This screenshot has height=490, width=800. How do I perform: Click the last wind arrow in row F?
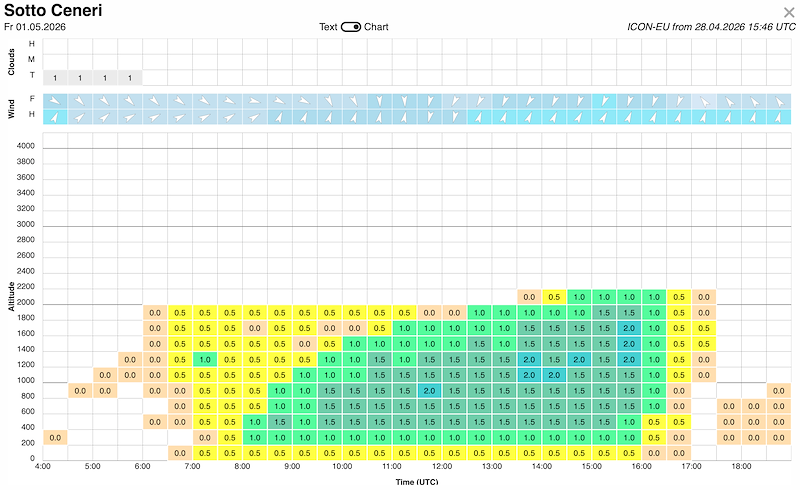pos(779,101)
